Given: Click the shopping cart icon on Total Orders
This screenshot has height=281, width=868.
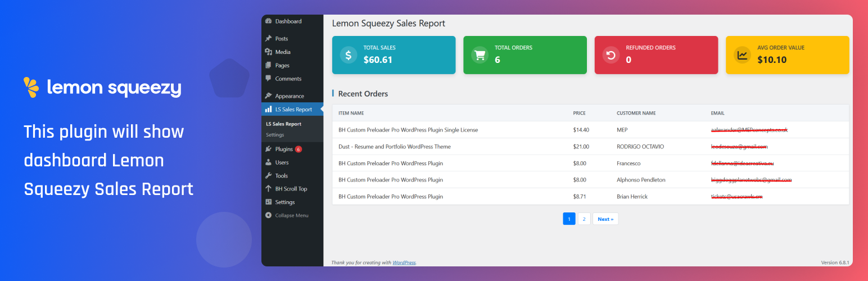Looking at the screenshot, I should (x=480, y=55).
